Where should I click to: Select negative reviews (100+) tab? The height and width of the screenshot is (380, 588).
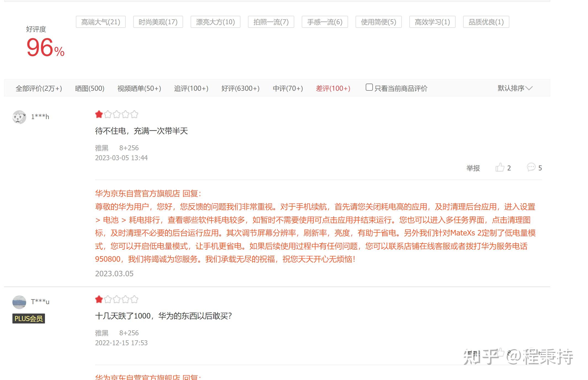pos(333,88)
